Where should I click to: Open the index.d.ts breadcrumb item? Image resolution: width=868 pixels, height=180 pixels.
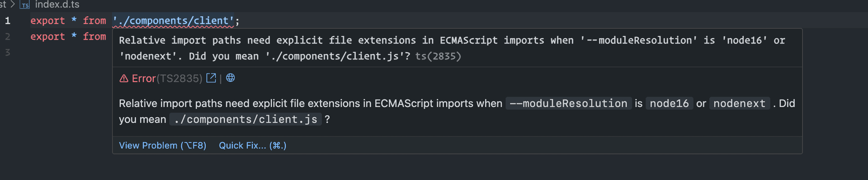[57, 5]
